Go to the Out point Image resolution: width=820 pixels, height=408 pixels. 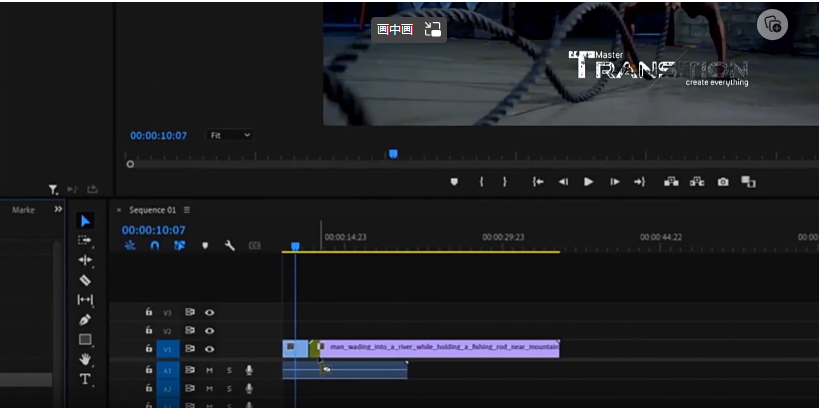pyautogui.click(x=640, y=182)
